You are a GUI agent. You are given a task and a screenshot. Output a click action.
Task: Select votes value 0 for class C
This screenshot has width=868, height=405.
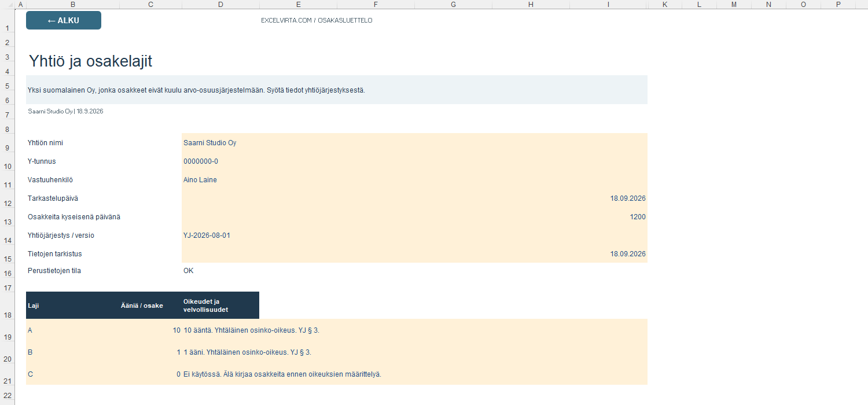click(150, 374)
